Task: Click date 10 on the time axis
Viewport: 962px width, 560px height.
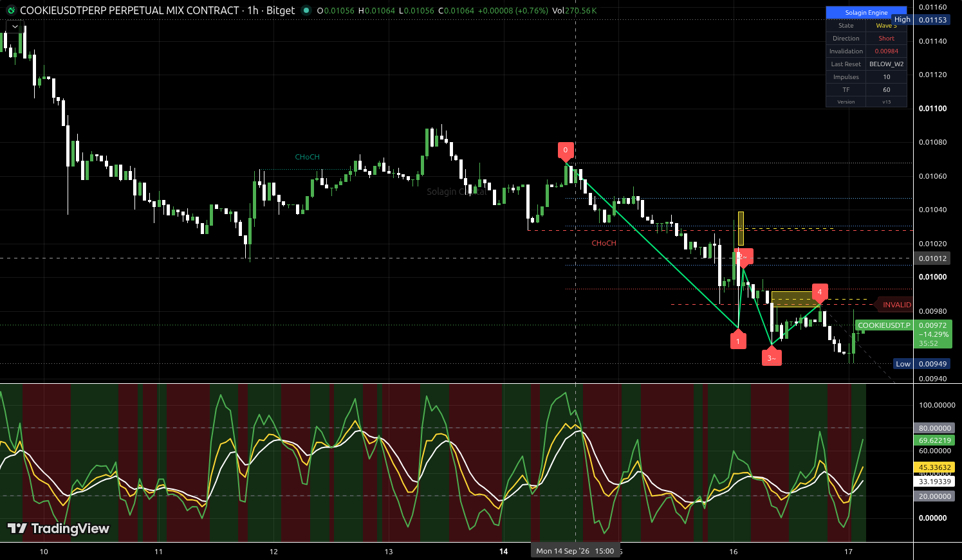Action: [x=44, y=552]
